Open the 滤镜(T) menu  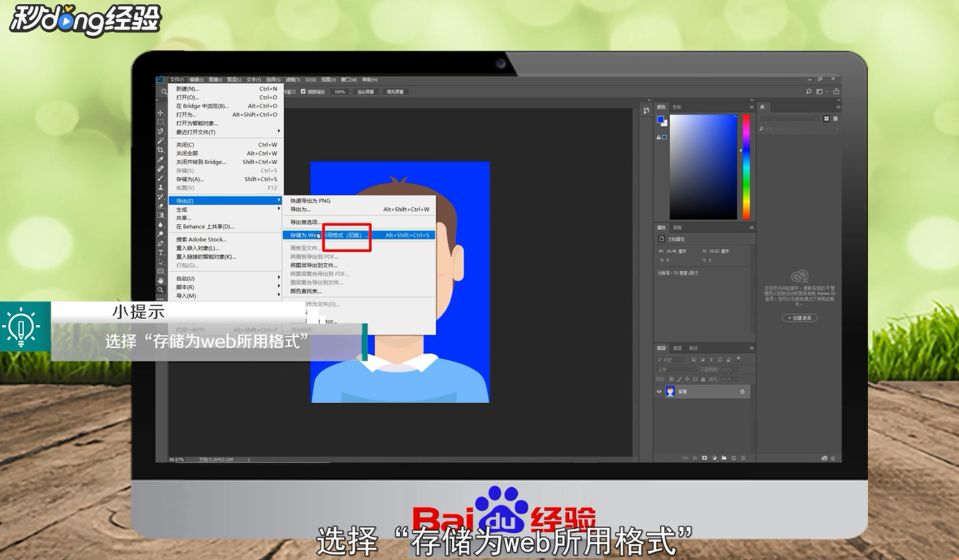293,80
